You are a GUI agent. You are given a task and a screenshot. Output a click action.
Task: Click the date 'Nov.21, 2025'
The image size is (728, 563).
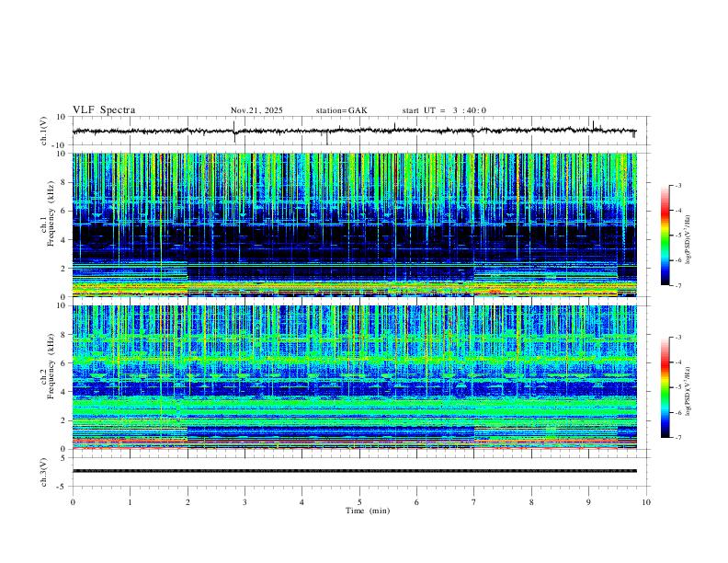pyautogui.click(x=256, y=110)
